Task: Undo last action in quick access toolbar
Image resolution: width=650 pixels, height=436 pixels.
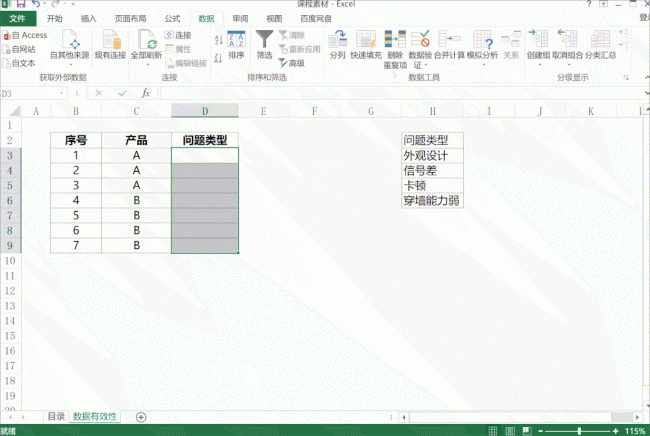Action: point(36,4)
